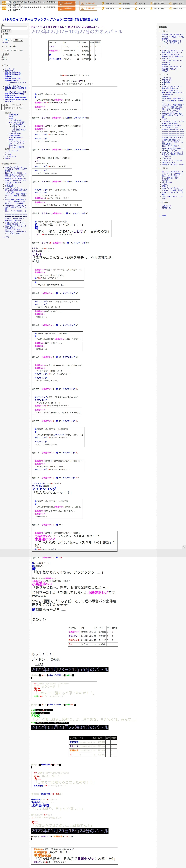The image size is (186, 868).
Task: Focus the タグ検索 text input
Action: point(14,36)
